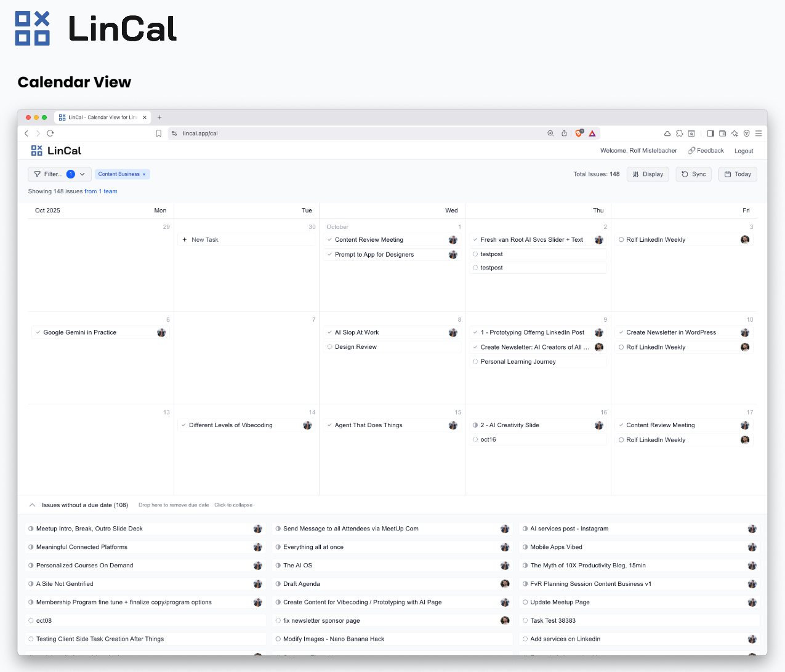Switch to the LinCal - Calendar View browser tab

(x=102, y=118)
